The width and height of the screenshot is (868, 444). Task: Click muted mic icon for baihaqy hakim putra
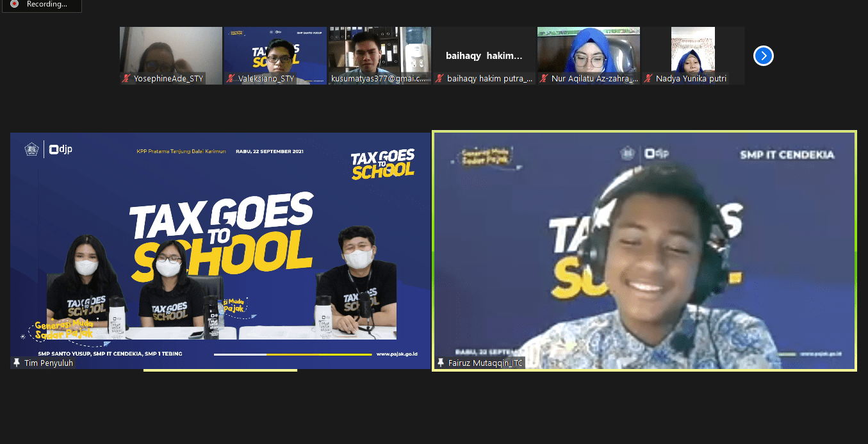pyautogui.click(x=439, y=79)
